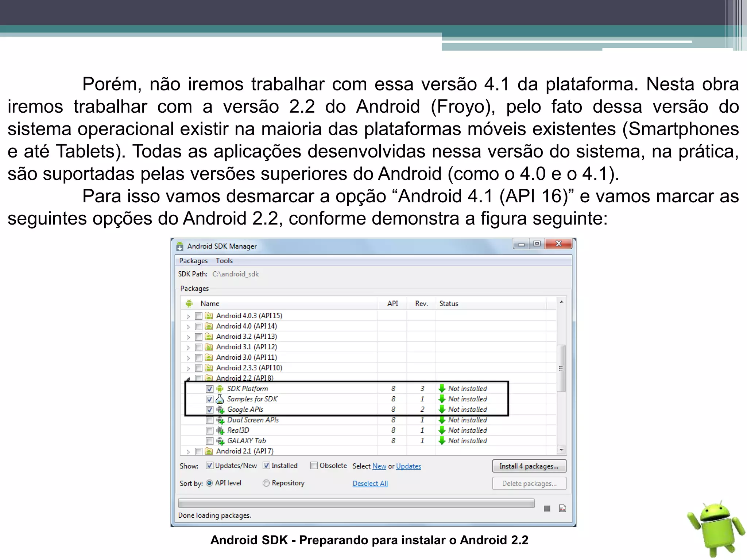
Task: Click the green arrow in GALAXY Tab status
Action: 442,441
